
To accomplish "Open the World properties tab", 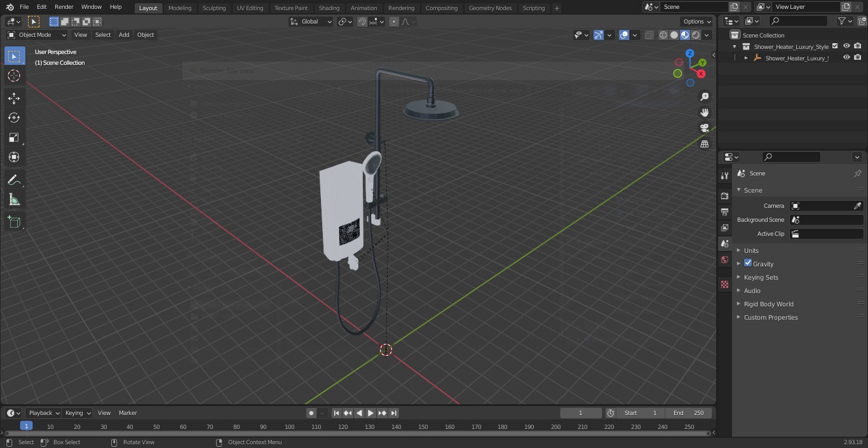I will click(x=724, y=259).
